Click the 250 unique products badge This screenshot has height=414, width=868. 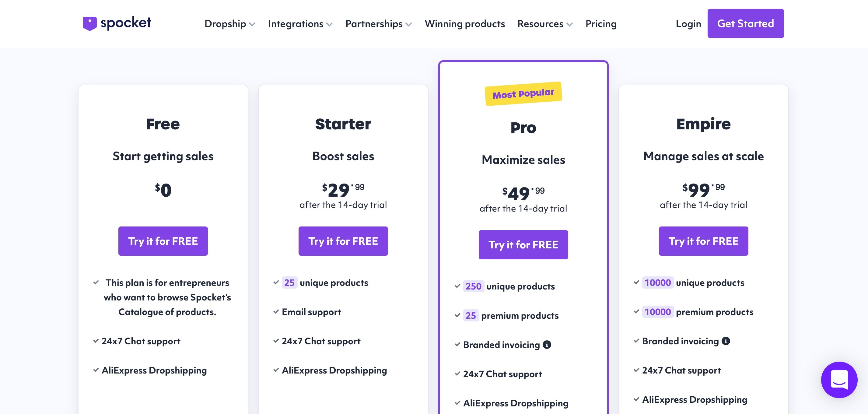click(x=473, y=286)
